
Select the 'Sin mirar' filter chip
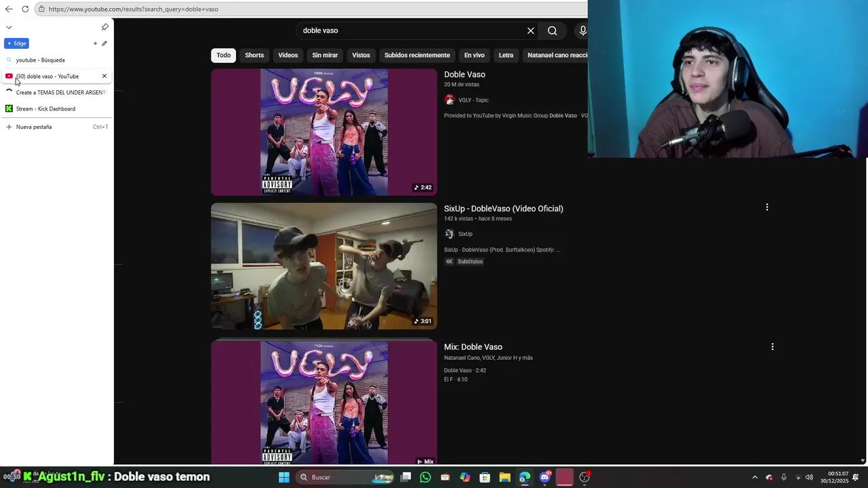pyautogui.click(x=325, y=55)
